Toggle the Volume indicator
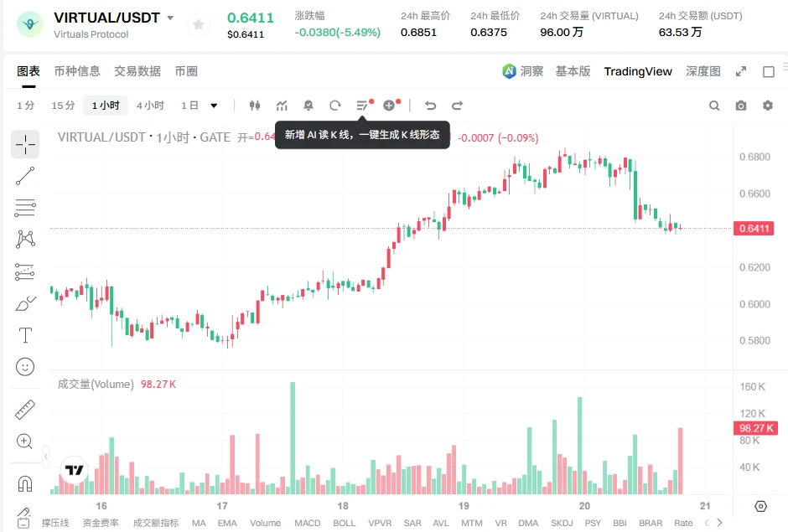788x532 pixels. 266,523
